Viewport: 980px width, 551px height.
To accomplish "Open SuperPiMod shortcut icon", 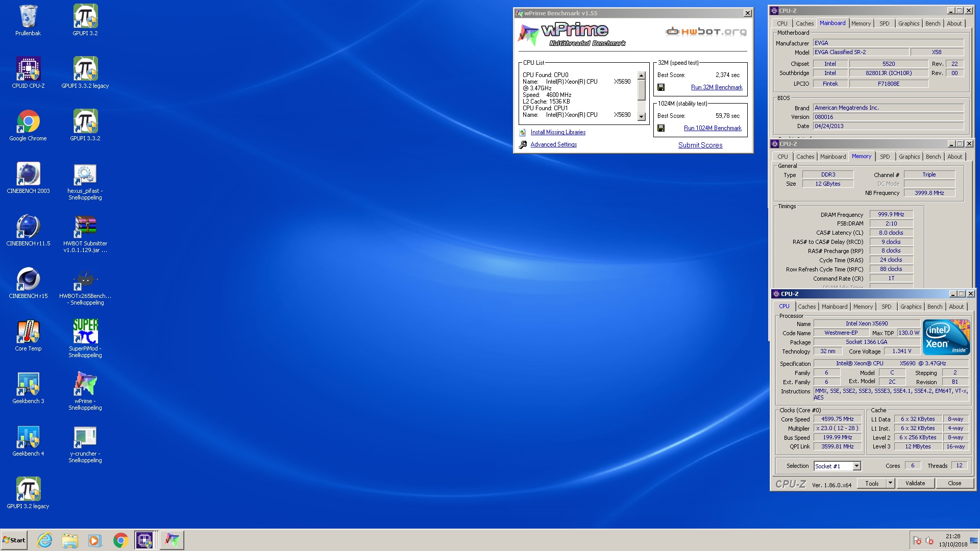I will point(85,339).
